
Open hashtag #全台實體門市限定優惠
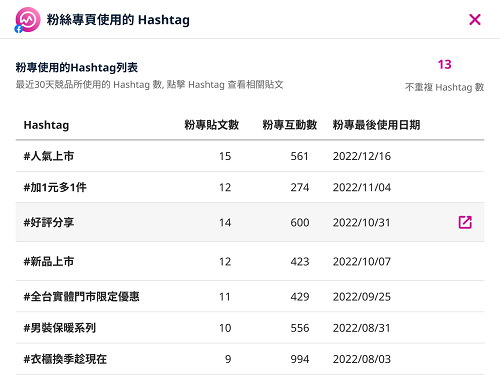(x=81, y=297)
